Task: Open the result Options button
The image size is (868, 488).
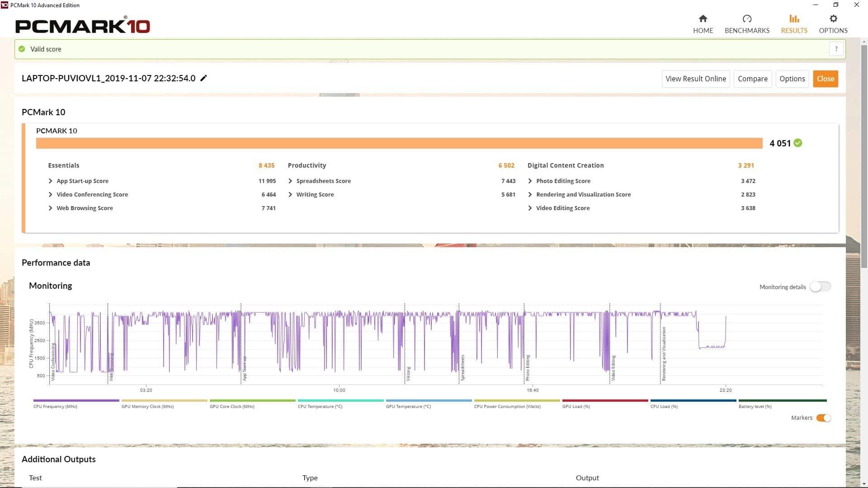Action: (792, 79)
